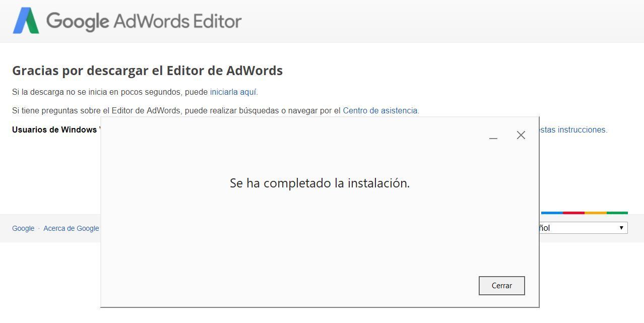Viewport: 644px width, 323px height.
Task: Click the 'Gracias por descargar el Editor de AdWords' heading
Action: 147,71
